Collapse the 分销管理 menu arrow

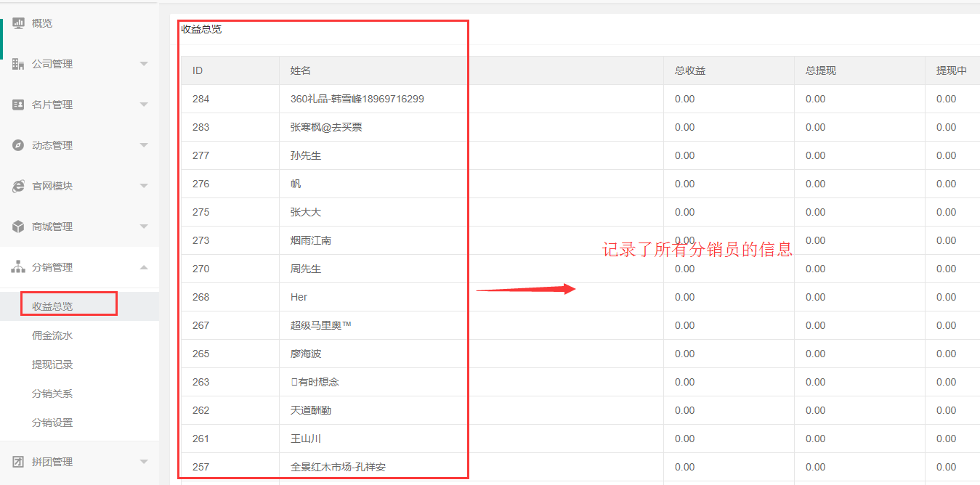click(x=144, y=267)
